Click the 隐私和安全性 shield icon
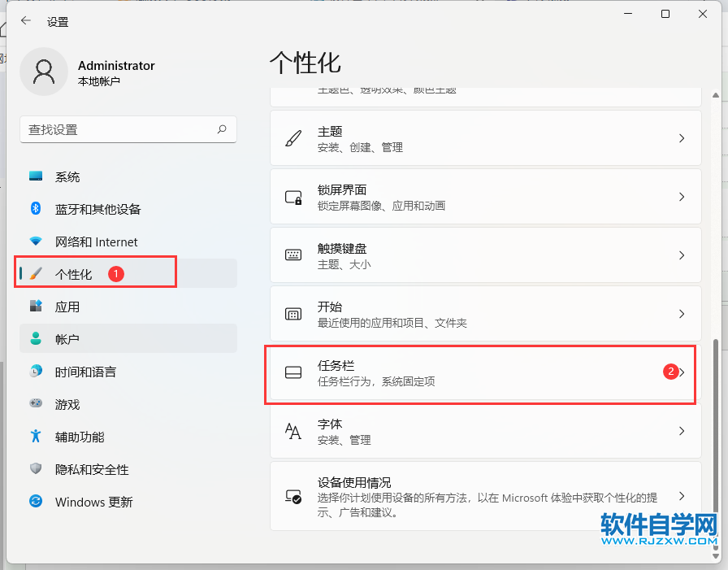The height and width of the screenshot is (570, 728). (x=36, y=469)
